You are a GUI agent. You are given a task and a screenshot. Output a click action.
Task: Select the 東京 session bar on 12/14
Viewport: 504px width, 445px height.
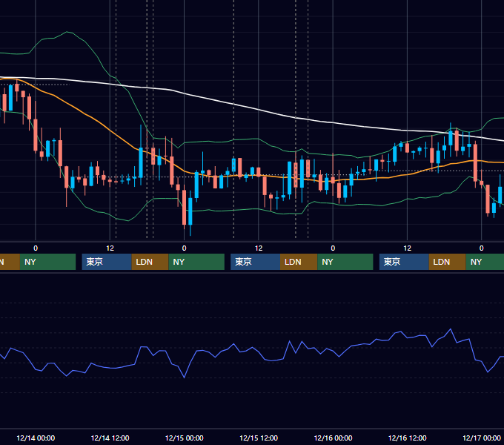(107, 262)
